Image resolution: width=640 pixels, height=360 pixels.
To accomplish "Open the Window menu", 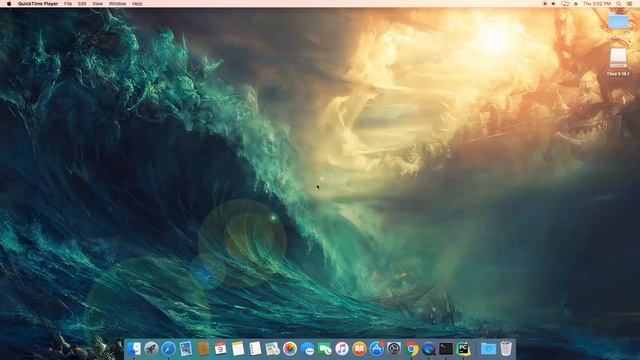I will [x=118, y=4].
